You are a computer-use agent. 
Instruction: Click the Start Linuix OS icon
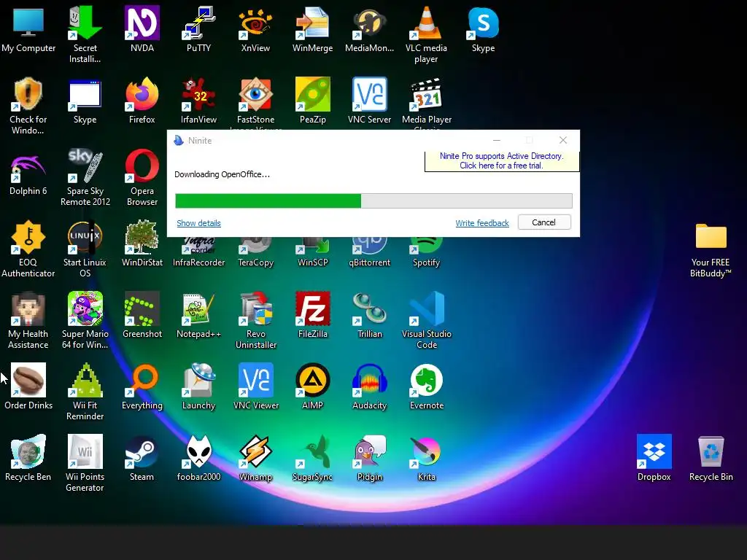point(85,237)
